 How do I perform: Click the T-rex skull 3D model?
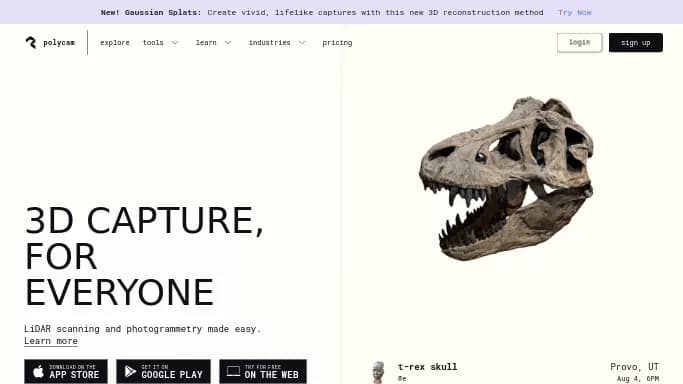coord(506,178)
